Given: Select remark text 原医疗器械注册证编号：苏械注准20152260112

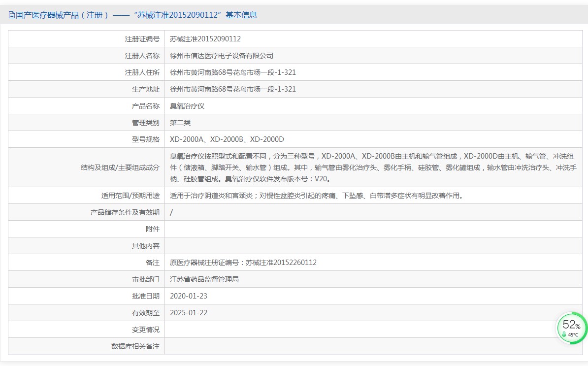Looking at the screenshot, I should click(243, 263).
